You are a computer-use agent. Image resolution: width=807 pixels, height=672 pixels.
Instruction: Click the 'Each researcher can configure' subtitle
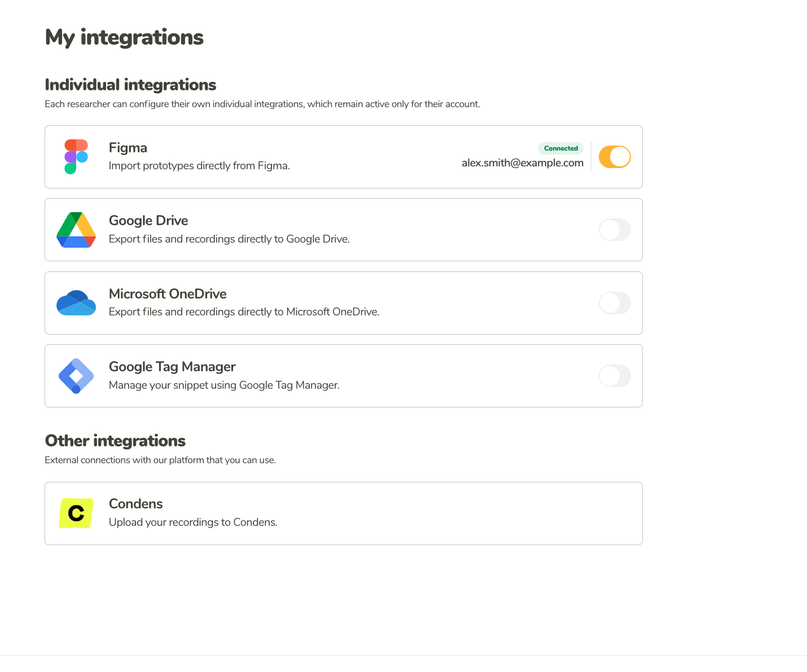pos(262,104)
